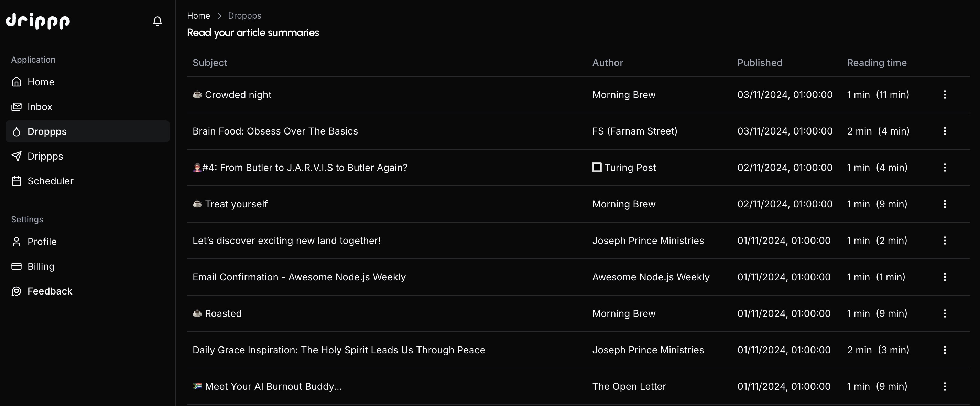Click Home breadcrumb link

coord(198,15)
